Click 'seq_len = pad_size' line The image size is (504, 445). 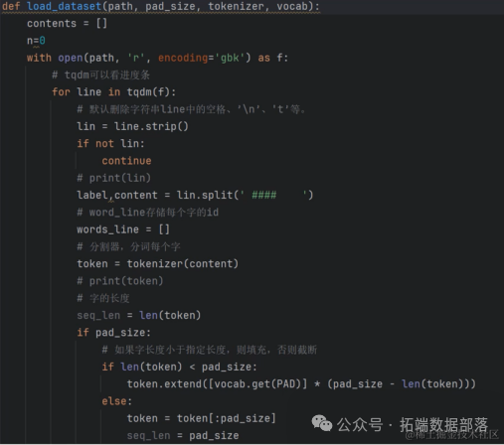(183, 436)
